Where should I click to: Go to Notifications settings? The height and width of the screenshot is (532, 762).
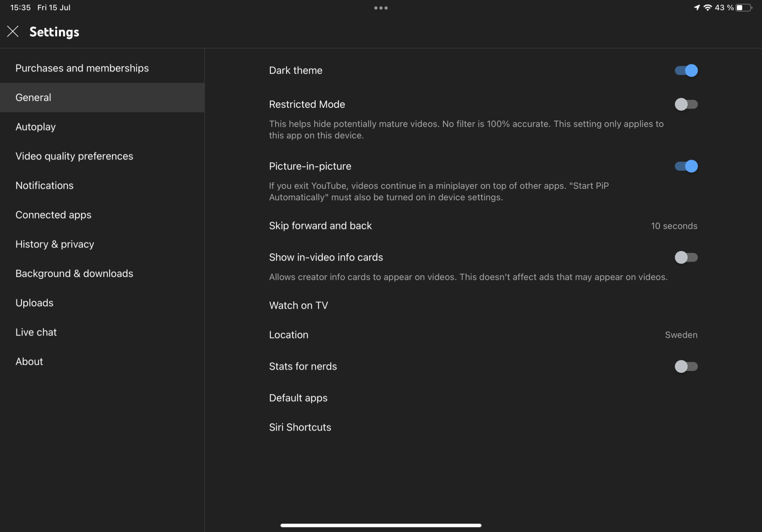click(45, 185)
